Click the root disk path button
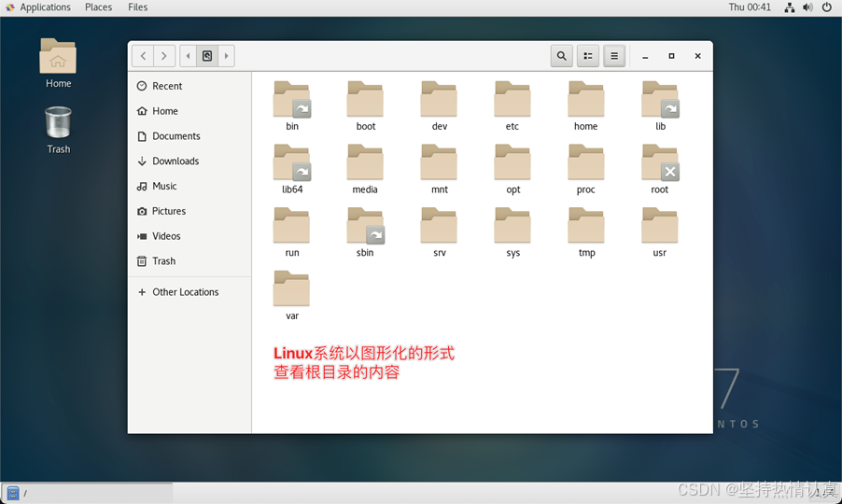The image size is (842, 504). pos(207,56)
